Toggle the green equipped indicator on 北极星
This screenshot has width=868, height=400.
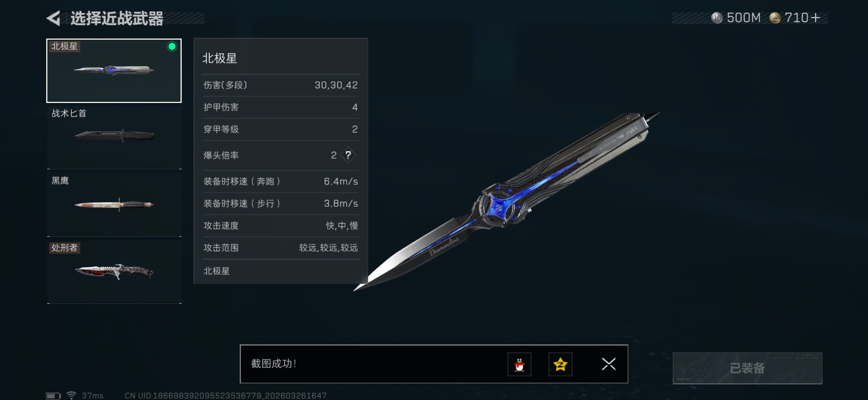click(172, 47)
